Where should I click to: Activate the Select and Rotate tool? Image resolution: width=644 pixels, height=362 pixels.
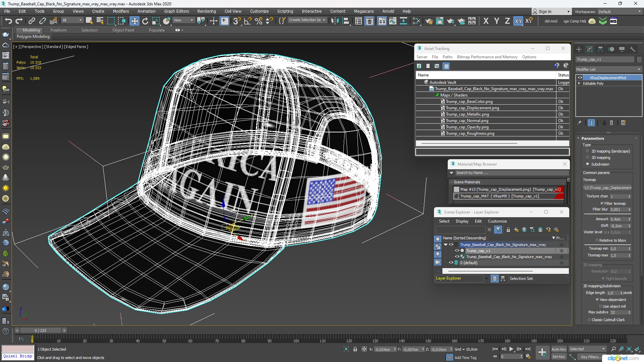click(145, 21)
